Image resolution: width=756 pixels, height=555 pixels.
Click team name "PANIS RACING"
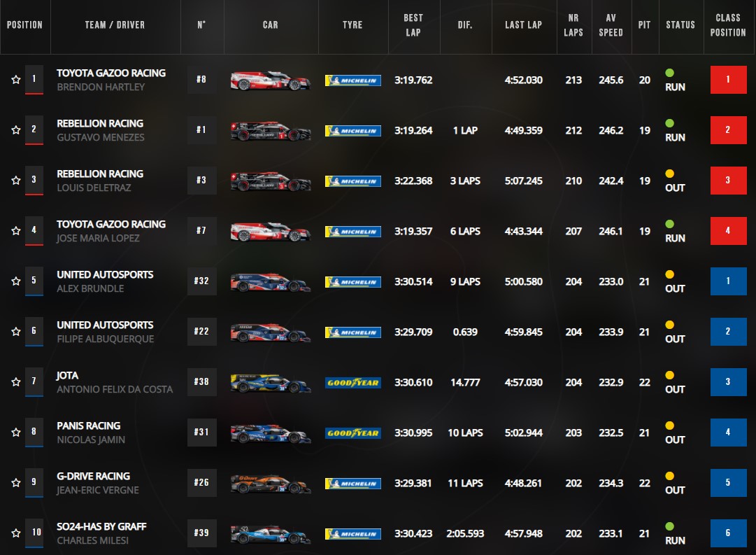click(89, 426)
